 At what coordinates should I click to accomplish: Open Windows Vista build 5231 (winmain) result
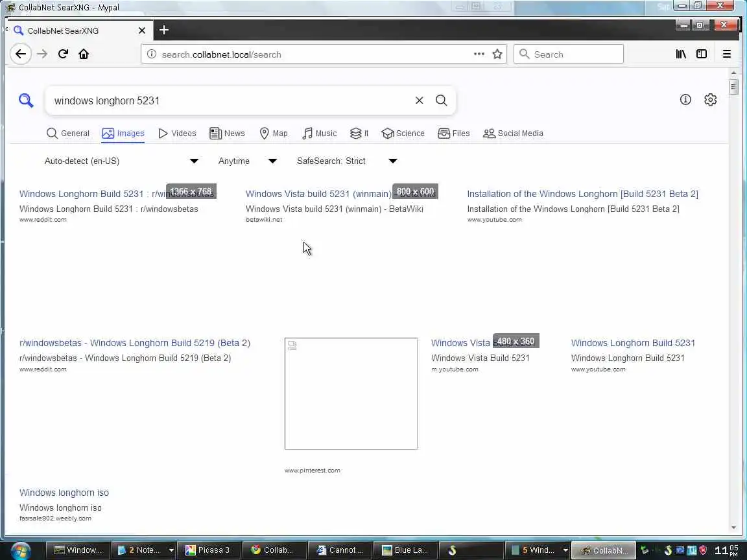(x=340, y=194)
